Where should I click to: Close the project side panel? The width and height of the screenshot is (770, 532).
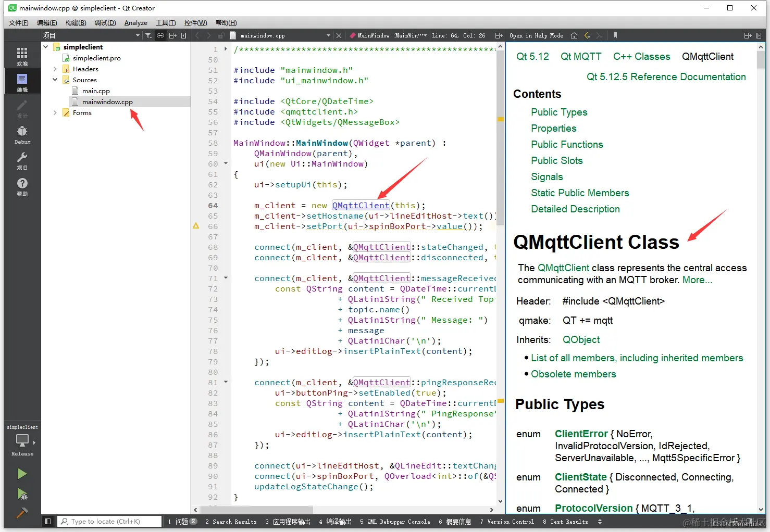click(x=184, y=35)
